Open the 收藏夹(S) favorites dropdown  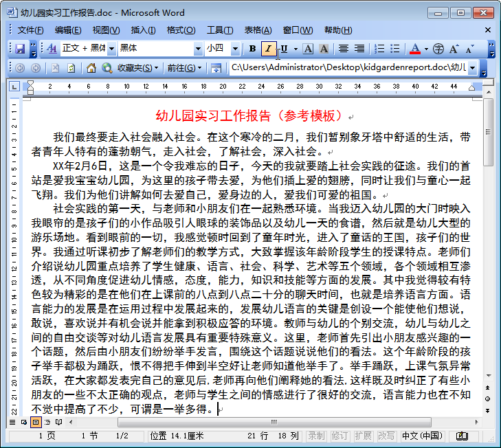point(137,68)
